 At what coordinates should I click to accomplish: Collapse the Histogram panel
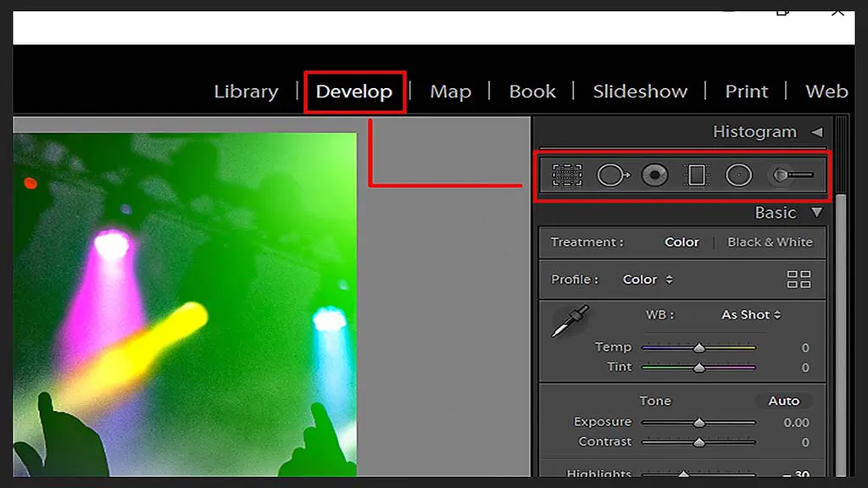coord(817,132)
